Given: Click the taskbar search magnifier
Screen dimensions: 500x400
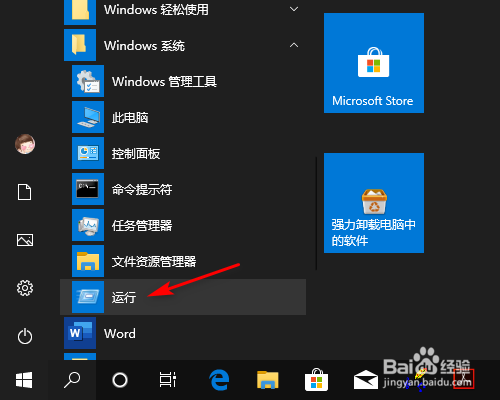Looking at the screenshot, I should pyautogui.click(x=72, y=380).
